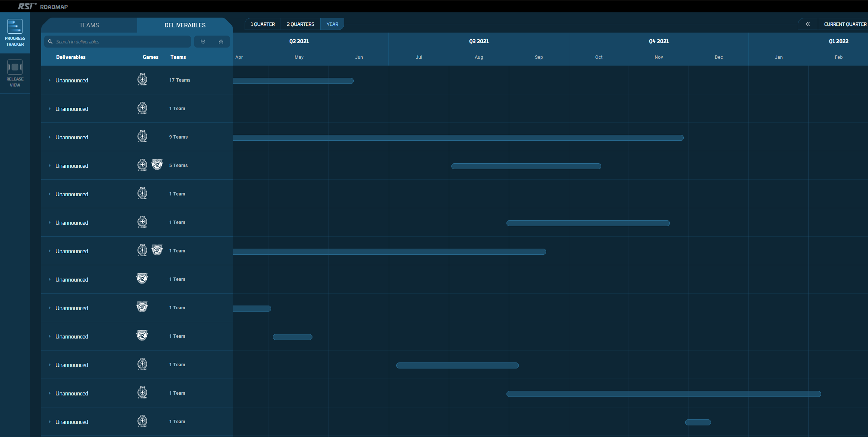Switch to the Teams tab
This screenshot has width=868, height=437.
[x=89, y=25]
